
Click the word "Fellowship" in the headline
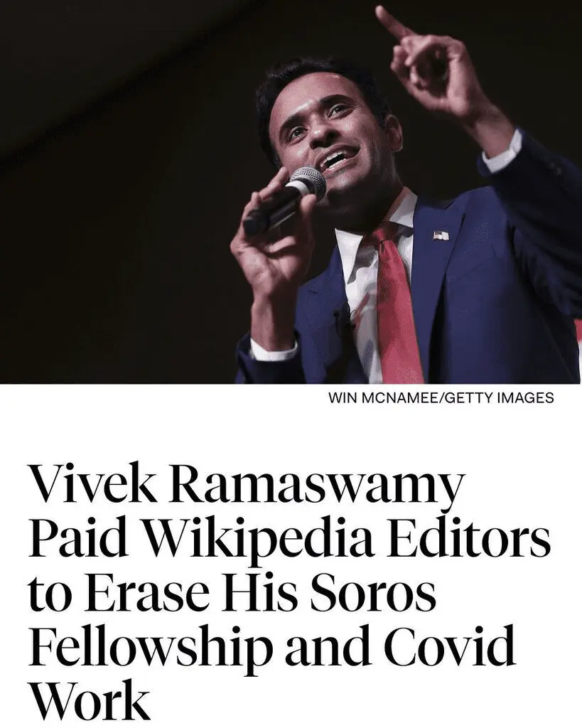(x=150, y=647)
